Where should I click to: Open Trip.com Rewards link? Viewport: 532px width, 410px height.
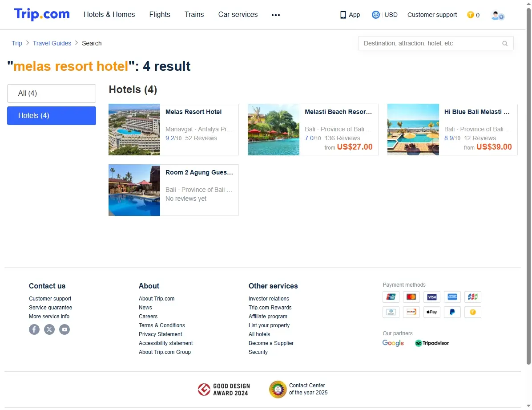coord(270,308)
